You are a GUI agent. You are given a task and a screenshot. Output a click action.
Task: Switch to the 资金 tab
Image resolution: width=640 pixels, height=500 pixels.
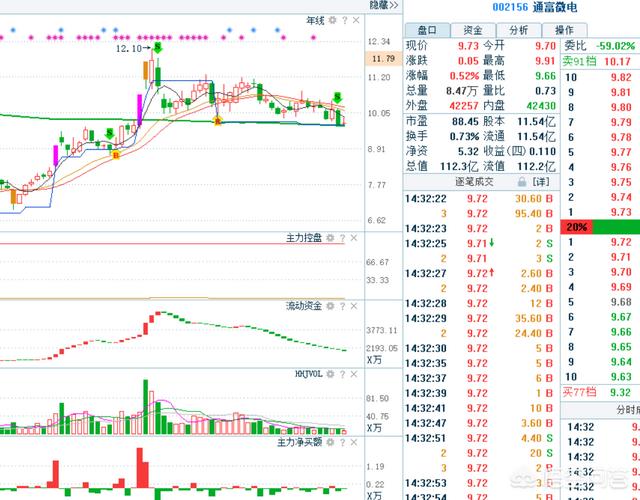(473, 31)
